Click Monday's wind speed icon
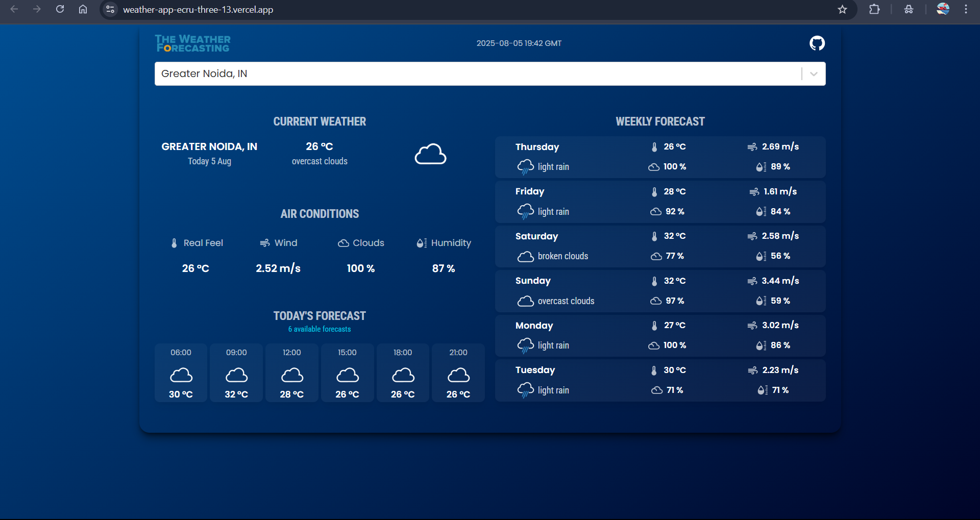 752,325
